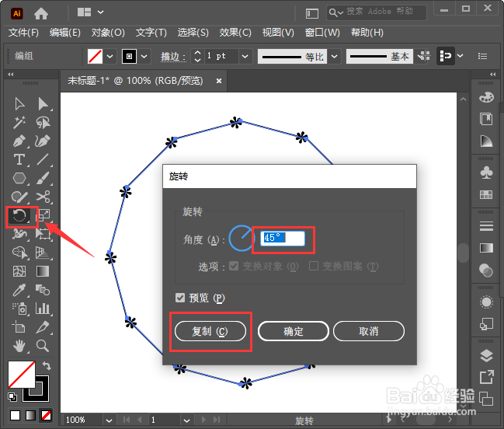Image resolution: width=504 pixels, height=429 pixels.
Task: Click the angle input field
Action: pyautogui.click(x=283, y=239)
